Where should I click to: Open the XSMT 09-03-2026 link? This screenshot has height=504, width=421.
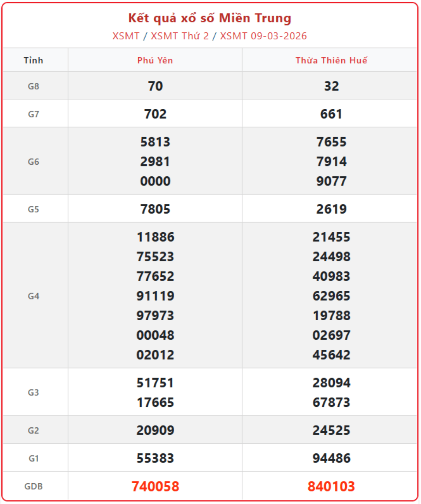(x=263, y=36)
